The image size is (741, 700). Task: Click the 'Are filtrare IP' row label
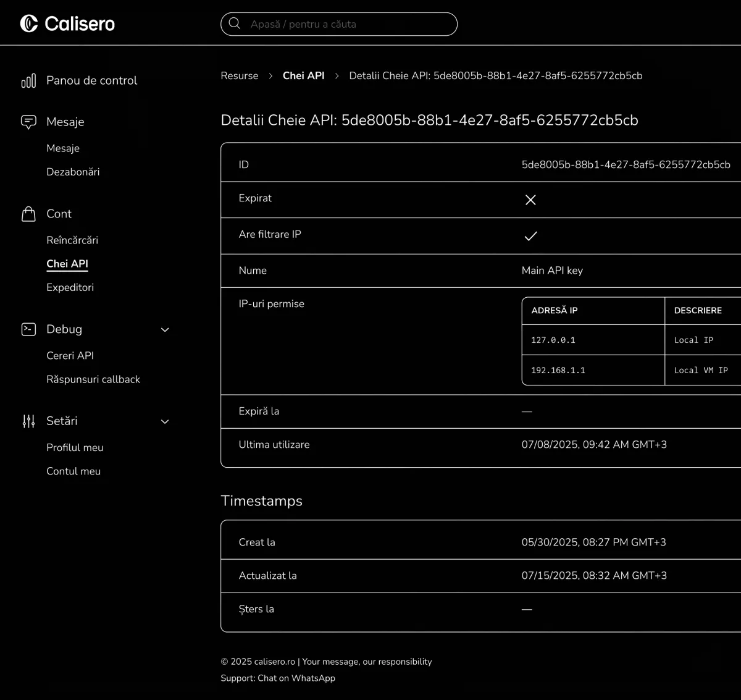[x=270, y=234]
